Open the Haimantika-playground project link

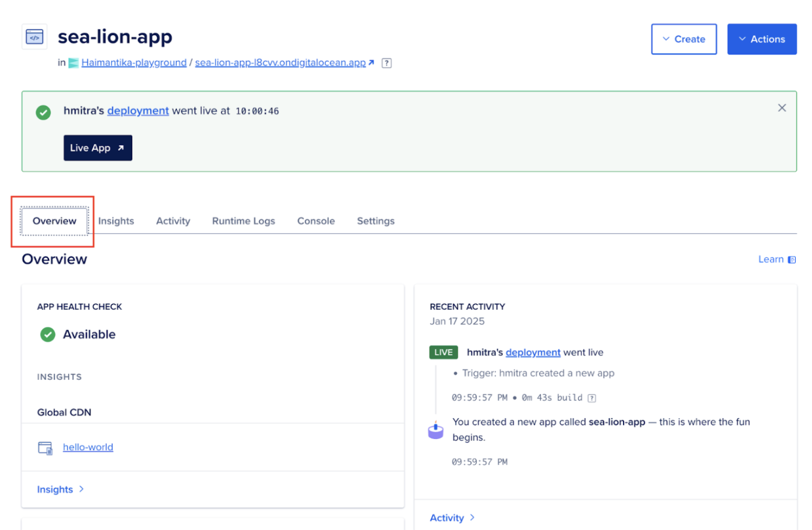tap(134, 63)
